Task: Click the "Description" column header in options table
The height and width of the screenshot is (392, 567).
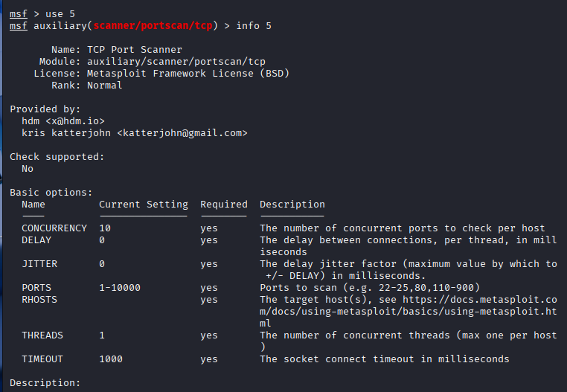Action: click(x=292, y=205)
